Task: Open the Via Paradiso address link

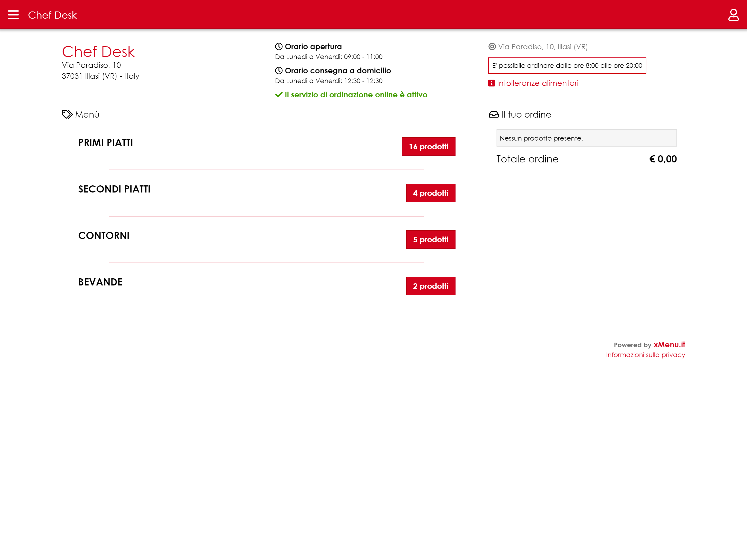Action: (x=543, y=46)
